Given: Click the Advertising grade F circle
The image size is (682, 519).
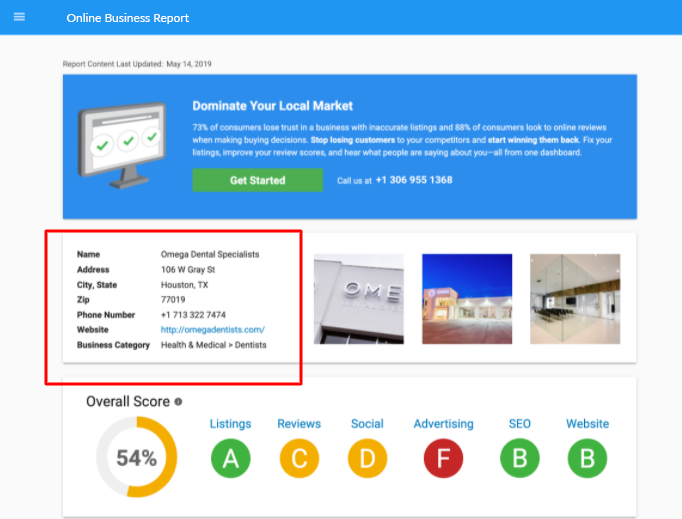Looking at the screenshot, I should click(x=443, y=458).
